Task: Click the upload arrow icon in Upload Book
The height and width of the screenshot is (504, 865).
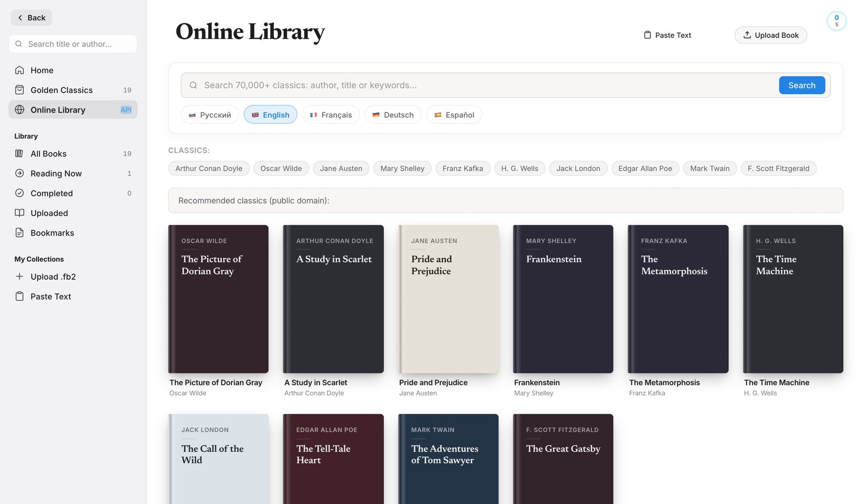Action: click(x=747, y=35)
